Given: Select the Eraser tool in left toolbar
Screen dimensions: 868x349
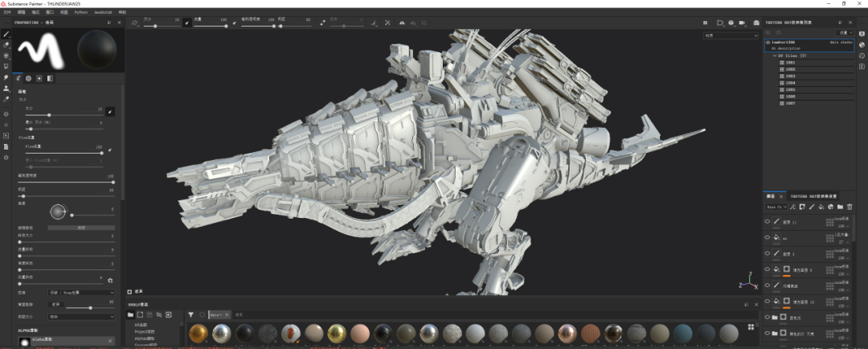Looking at the screenshot, I should [6, 45].
